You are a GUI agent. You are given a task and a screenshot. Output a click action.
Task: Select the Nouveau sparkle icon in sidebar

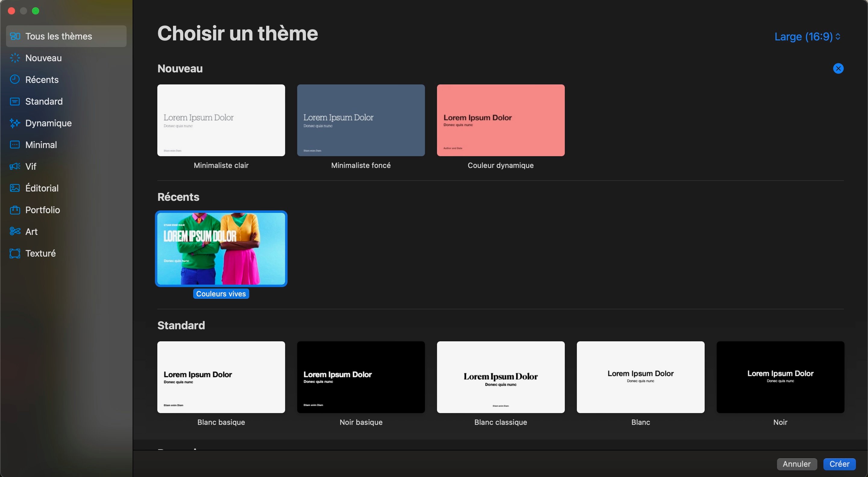[x=15, y=58]
